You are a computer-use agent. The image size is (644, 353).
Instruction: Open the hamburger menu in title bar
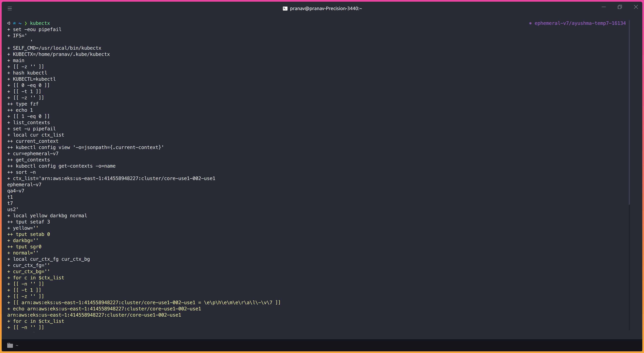coord(10,9)
